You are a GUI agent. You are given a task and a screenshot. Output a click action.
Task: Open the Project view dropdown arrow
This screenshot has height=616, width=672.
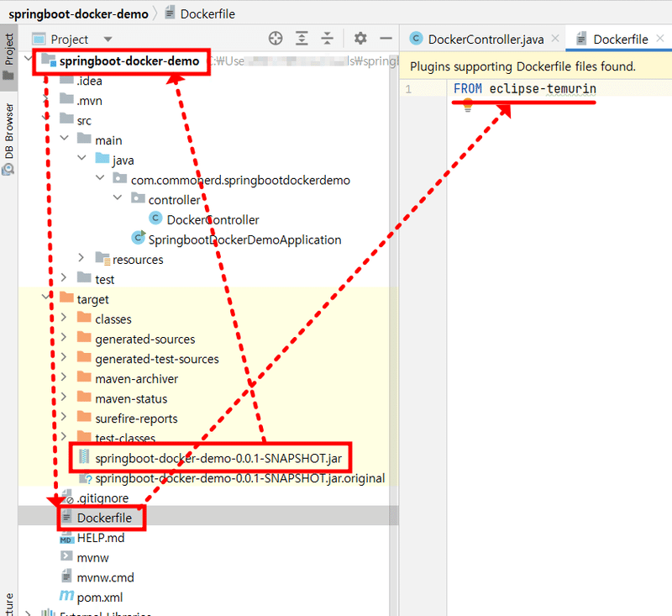108,39
